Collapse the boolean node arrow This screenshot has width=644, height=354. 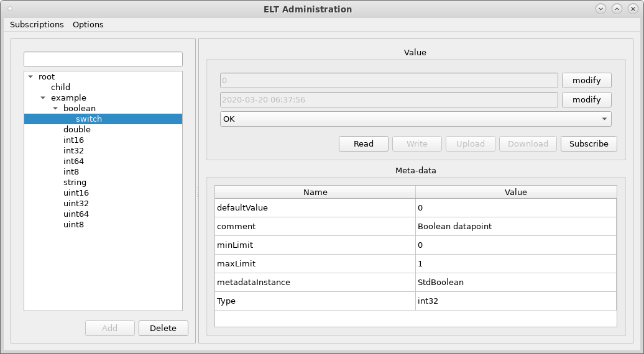(x=55, y=109)
